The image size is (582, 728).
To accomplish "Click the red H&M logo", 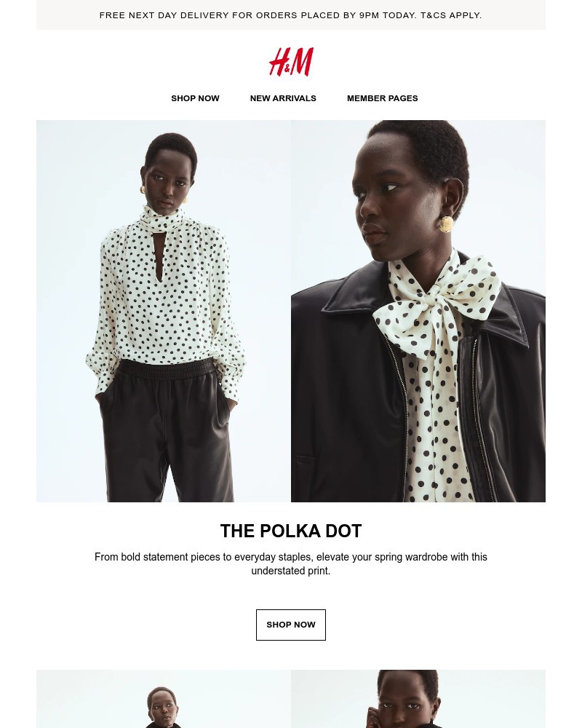I will [291, 62].
